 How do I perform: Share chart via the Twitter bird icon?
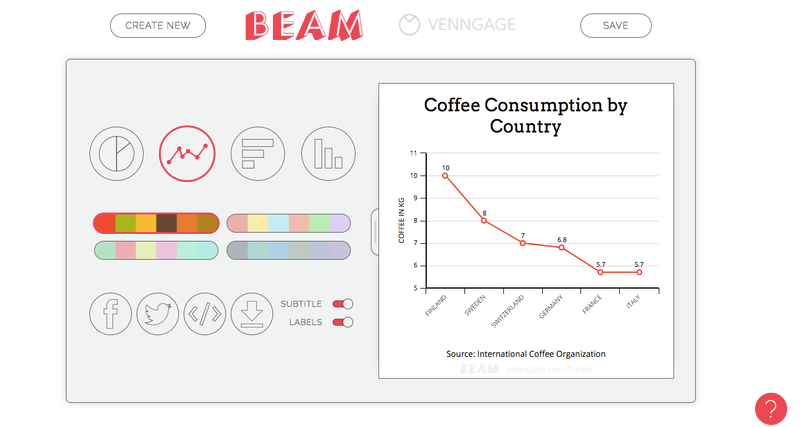pos(158,314)
